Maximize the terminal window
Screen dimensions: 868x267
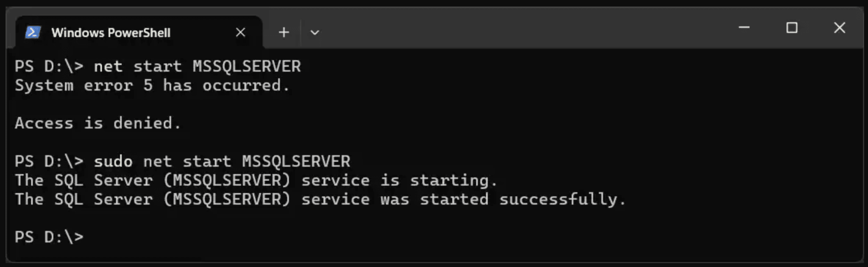coord(791,28)
